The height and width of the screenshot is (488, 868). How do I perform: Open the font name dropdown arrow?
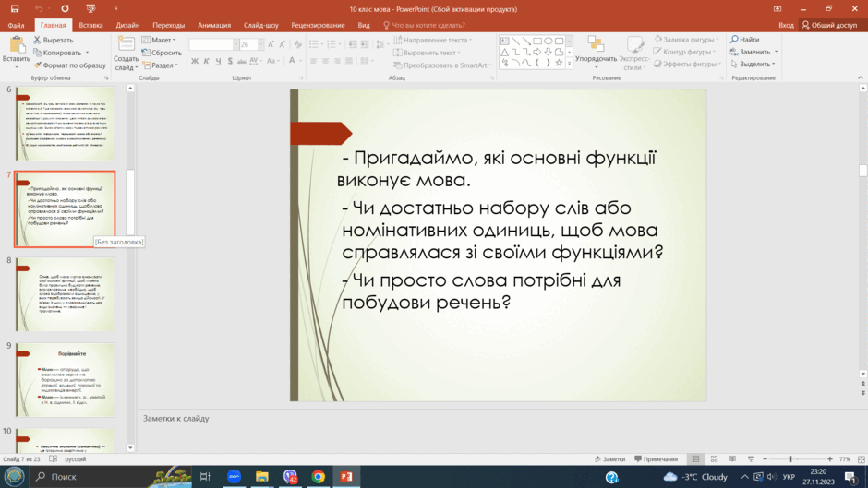(x=235, y=44)
